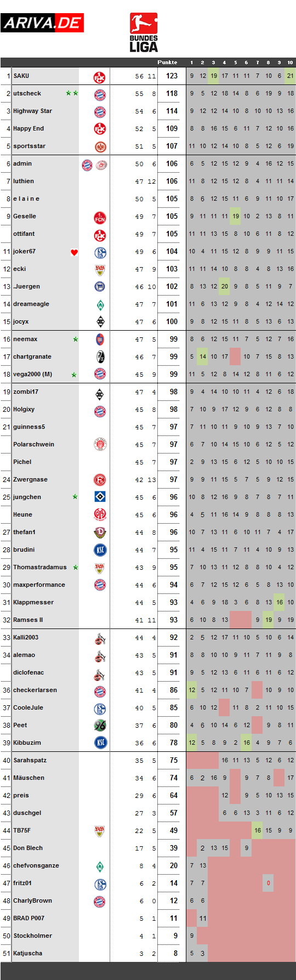Click the green highlighted 21 in SAKU row
The width and height of the screenshot is (296, 980).
pos(290,76)
